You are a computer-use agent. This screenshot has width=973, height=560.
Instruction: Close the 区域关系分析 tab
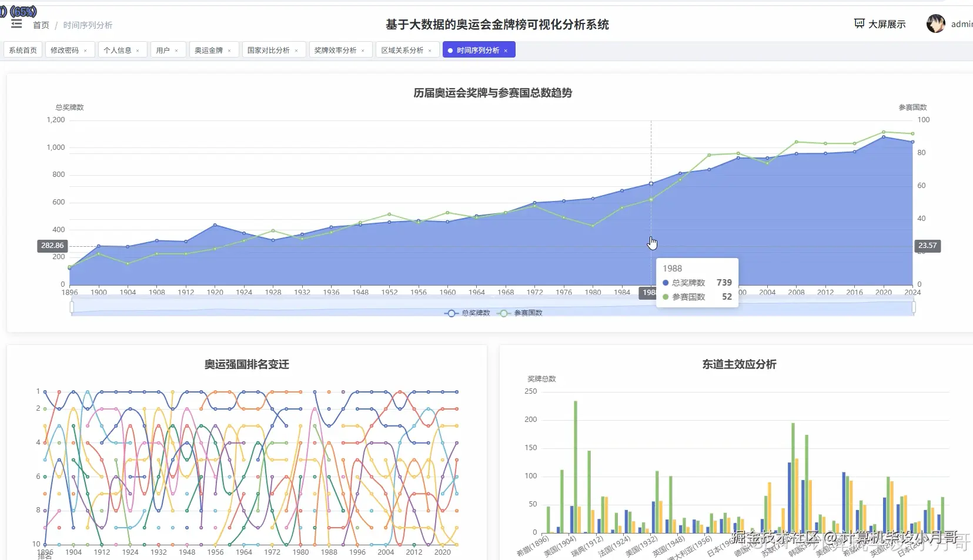(x=430, y=51)
